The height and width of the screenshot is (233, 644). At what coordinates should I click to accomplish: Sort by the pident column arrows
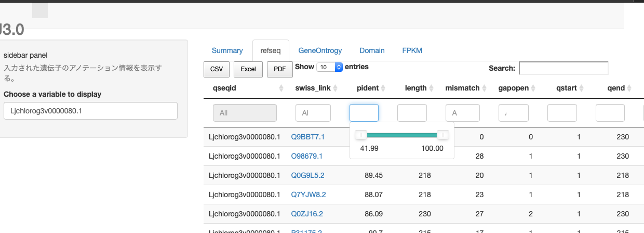pyautogui.click(x=383, y=88)
